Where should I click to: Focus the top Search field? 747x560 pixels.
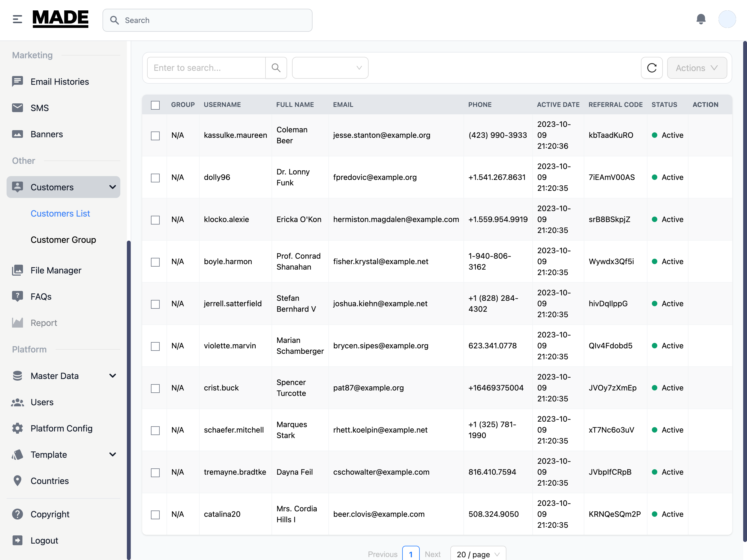207,20
